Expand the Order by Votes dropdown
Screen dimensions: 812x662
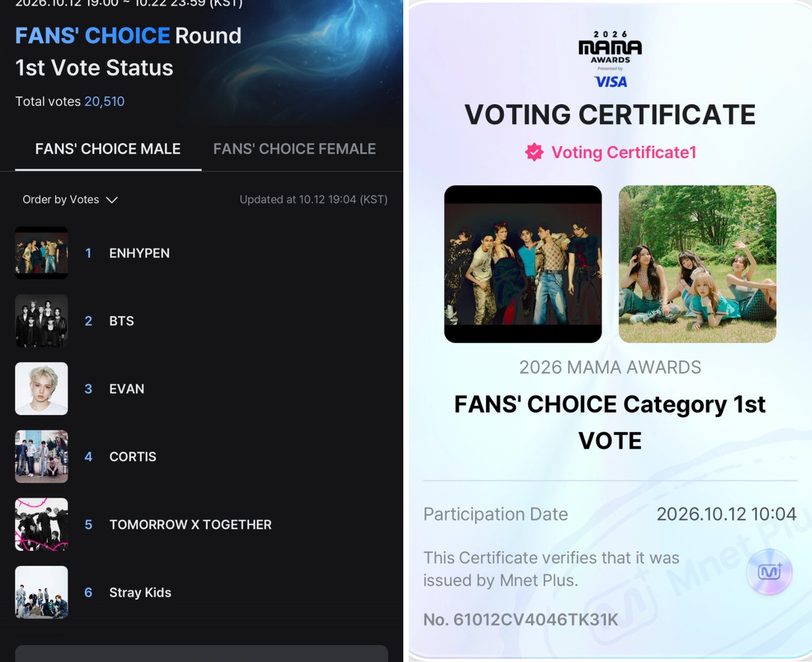[70, 200]
